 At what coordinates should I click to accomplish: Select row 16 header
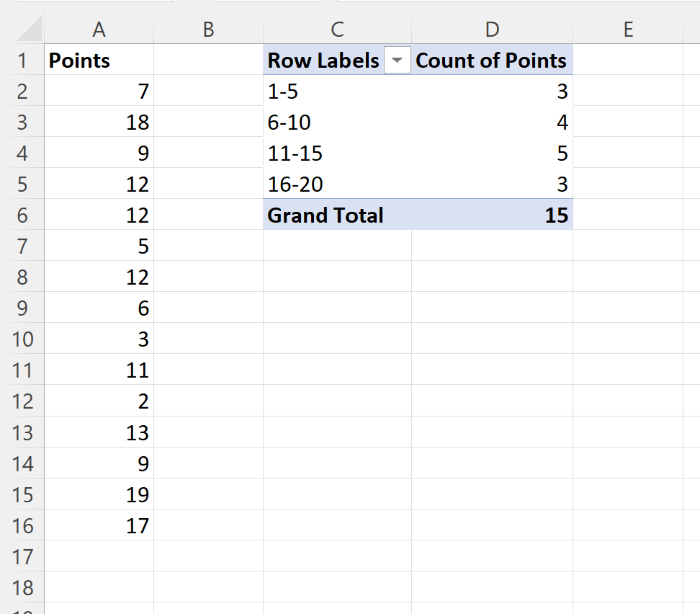pyautogui.click(x=22, y=525)
